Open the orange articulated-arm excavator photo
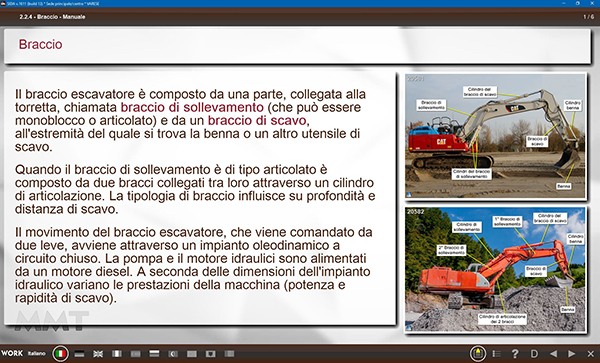This screenshot has height=363, width=600. coord(496,269)
